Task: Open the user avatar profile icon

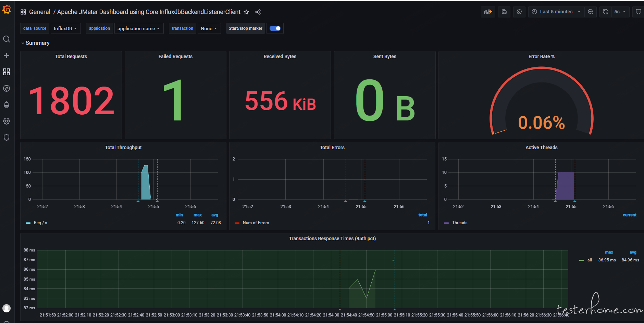Action: 7,308
